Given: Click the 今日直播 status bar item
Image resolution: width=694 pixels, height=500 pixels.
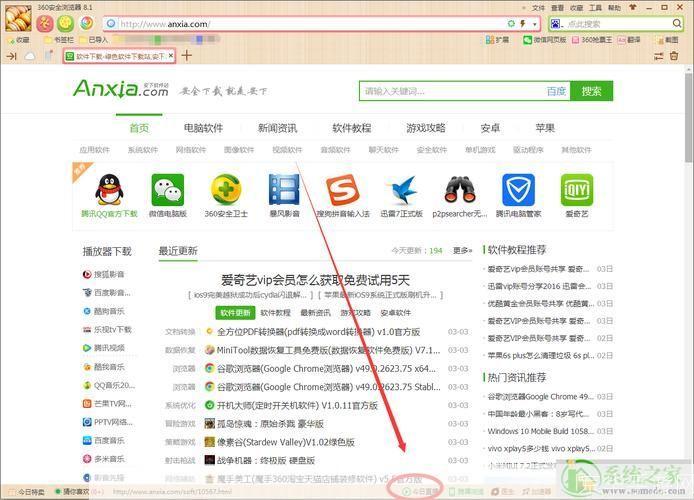Looking at the screenshot, I should (420, 492).
